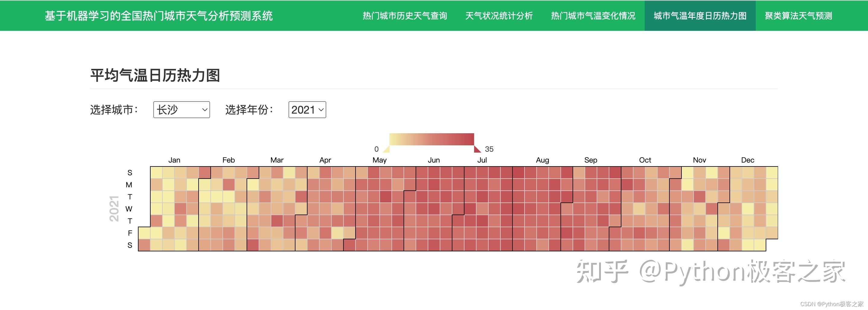Select the 城市气温年度日历热力图 tab
868x310 pixels.
(700, 15)
